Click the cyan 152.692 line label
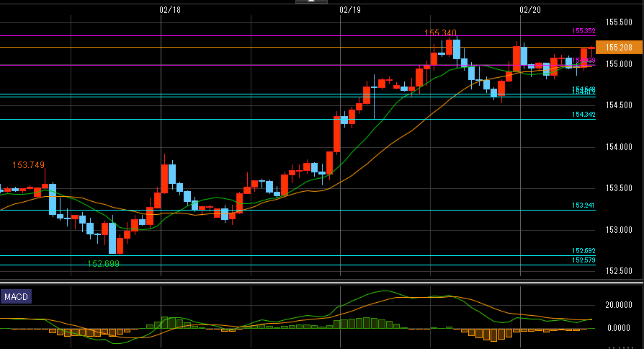Viewport: 644px width, 349px height. click(583, 251)
